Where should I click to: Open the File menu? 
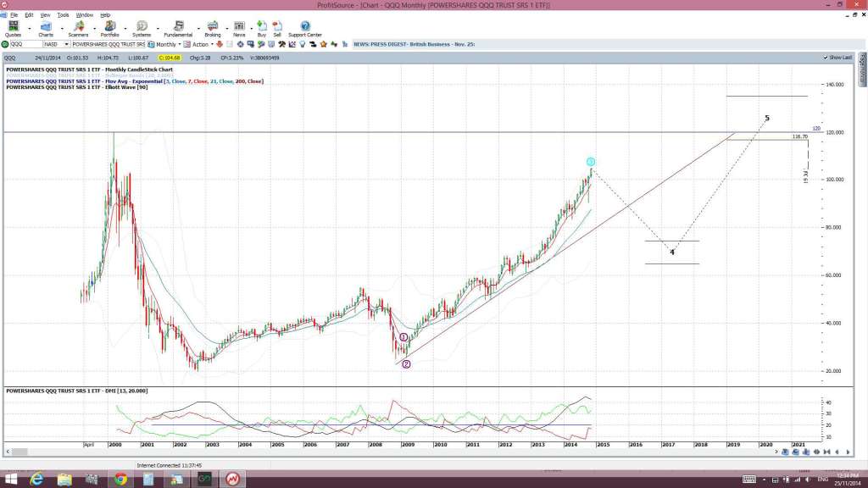coord(14,15)
